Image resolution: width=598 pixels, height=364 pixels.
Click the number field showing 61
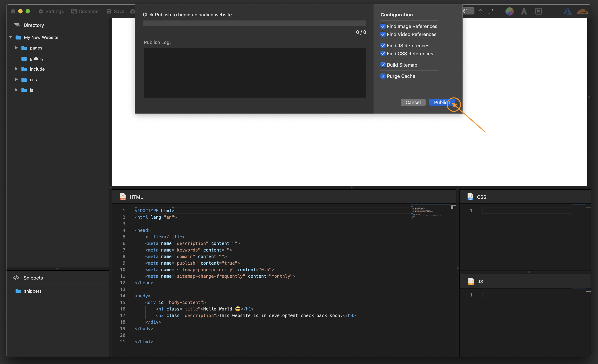click(468, 11)
